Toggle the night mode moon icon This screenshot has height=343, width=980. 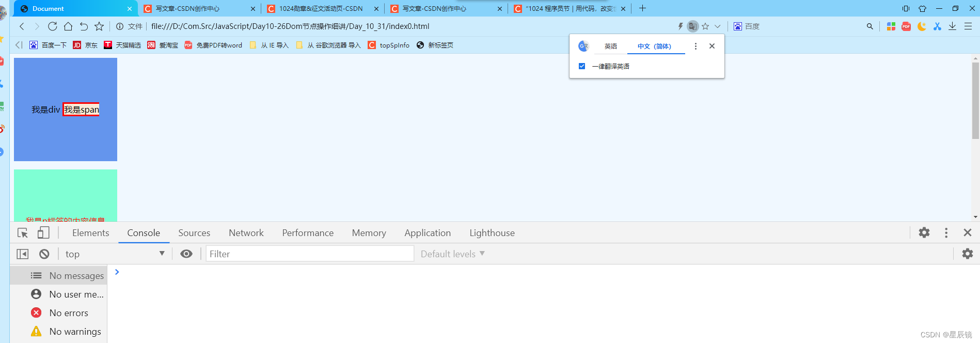[922, 26]
